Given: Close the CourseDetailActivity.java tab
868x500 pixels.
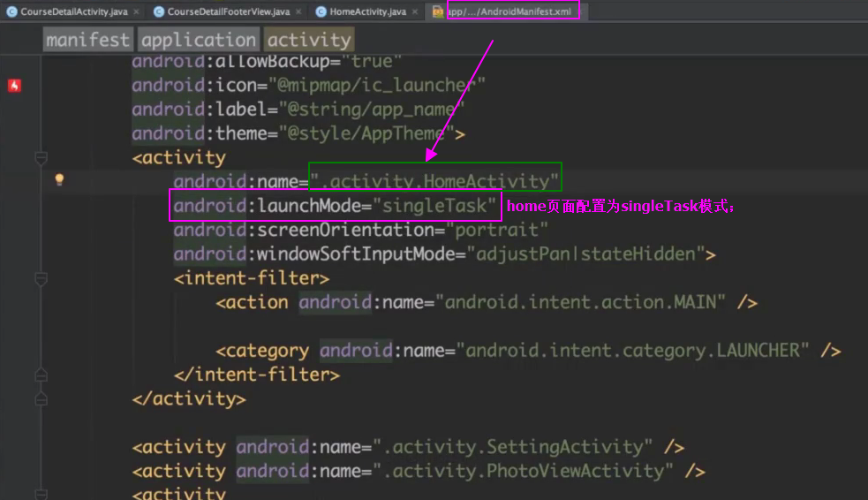Looking at the screenshot, I should point(136,11).
